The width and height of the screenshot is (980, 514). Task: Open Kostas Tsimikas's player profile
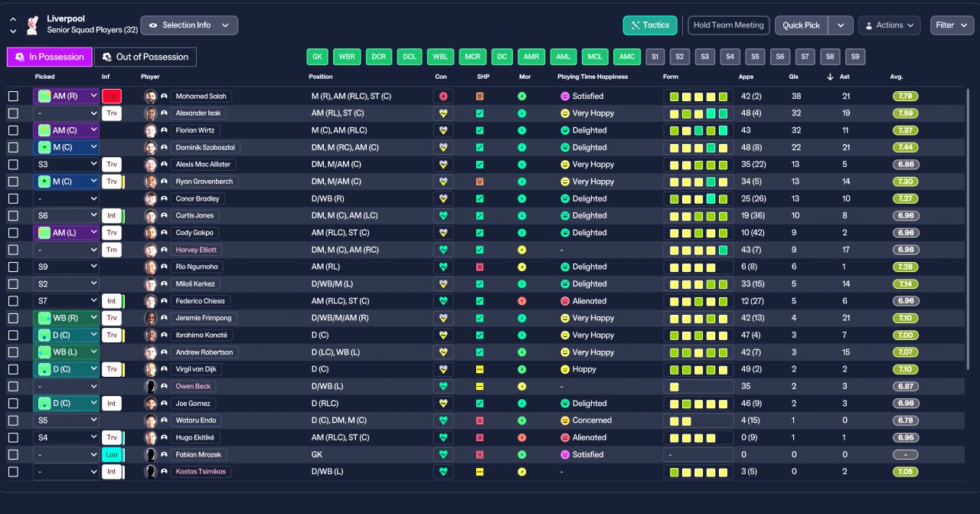tap(201, 472)
